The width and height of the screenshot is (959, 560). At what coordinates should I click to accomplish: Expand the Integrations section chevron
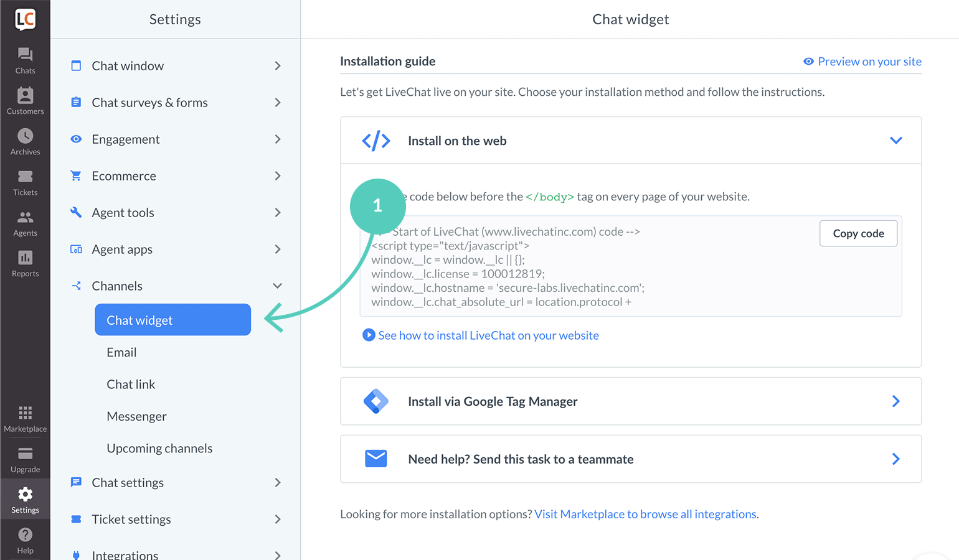tap(278, 555)
